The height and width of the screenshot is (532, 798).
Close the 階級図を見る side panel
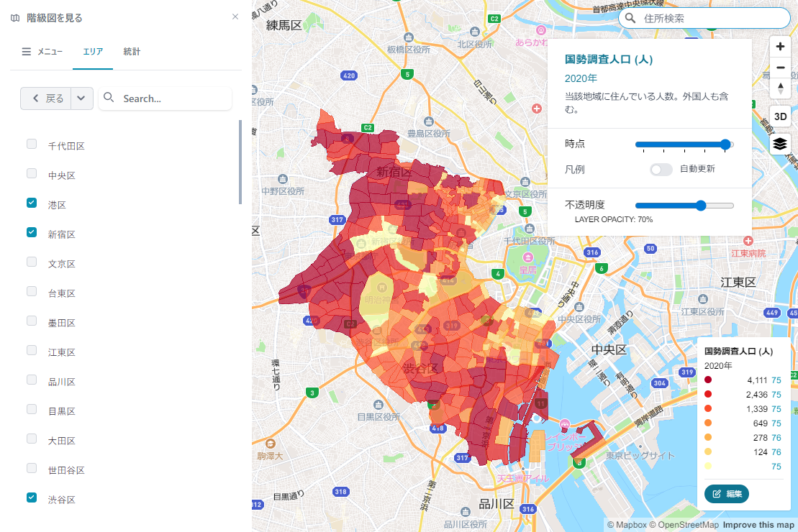[x=235, y=17]
